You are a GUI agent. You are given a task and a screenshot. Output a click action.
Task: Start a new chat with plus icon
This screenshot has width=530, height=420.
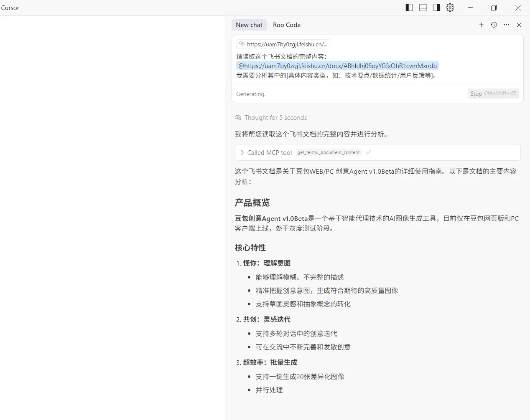[482, 25]
